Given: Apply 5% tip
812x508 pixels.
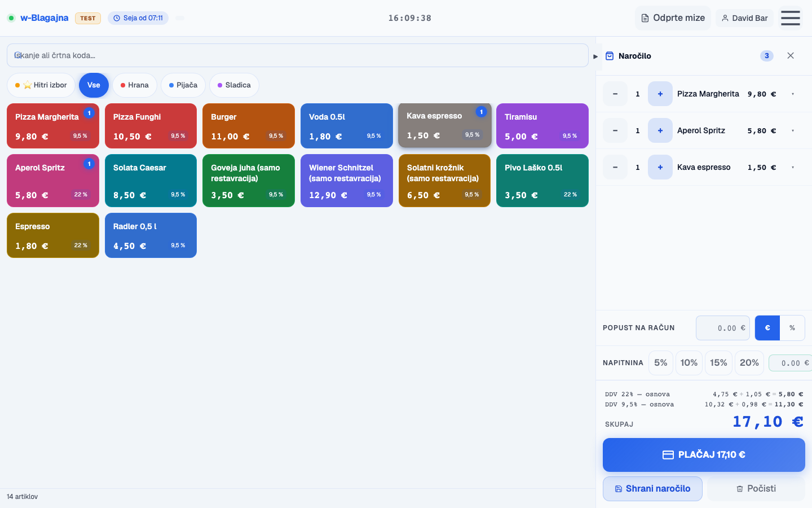Looking at the screenshot, I should pyautogui.click(x=661, y=363).
